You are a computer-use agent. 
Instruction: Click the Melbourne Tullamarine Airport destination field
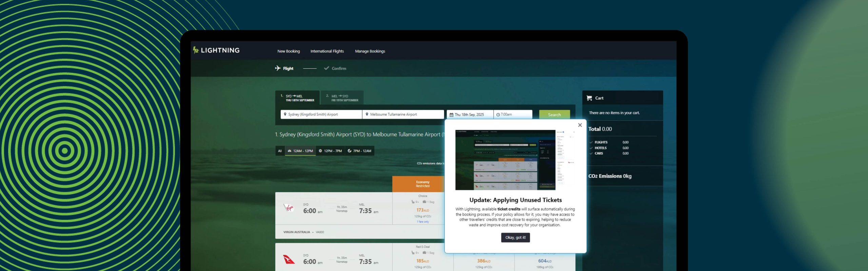click(x=403, y=114)
